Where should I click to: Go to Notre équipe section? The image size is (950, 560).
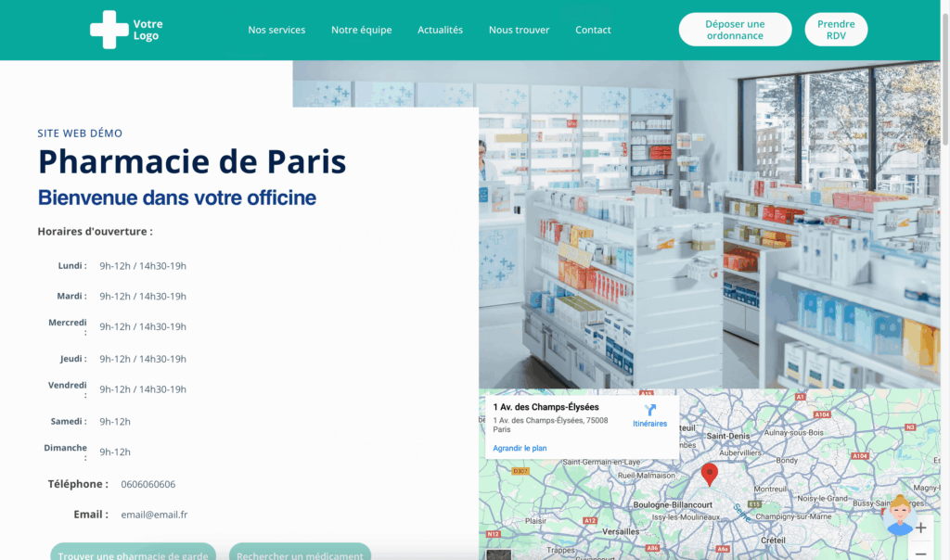tap(361, 30)
